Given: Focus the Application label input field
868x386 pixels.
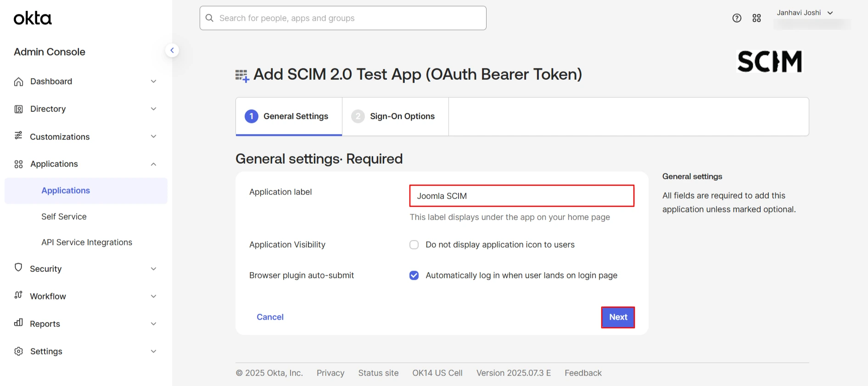Looking at the screenshot, I should pos(522,196).
